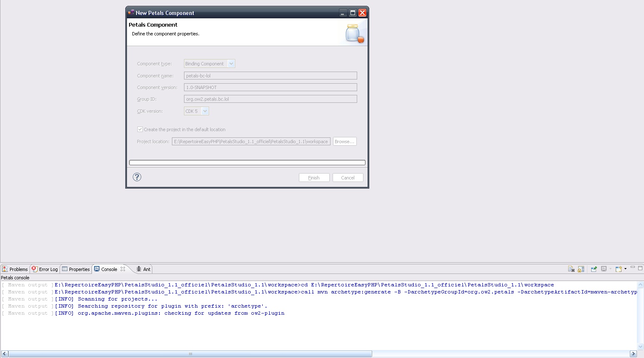Screen dimensions: 644x358
Task: Toggle the Scroll Lock console icon
Action: point(581,269)
